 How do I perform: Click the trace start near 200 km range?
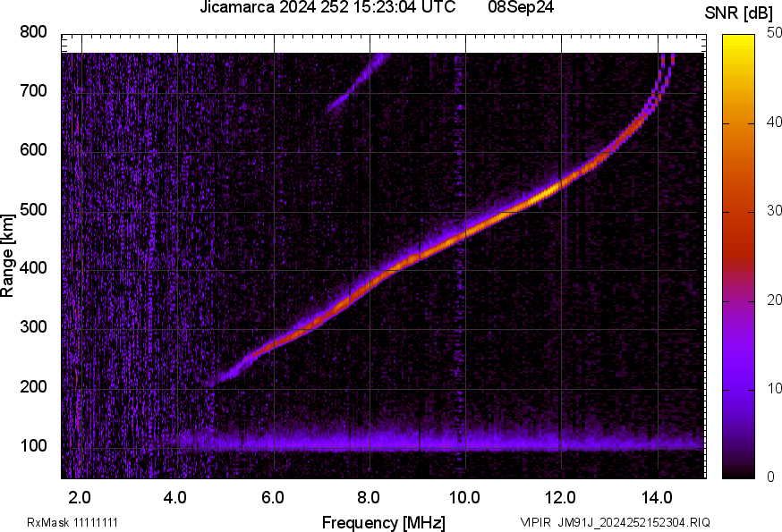coord(213,382)
